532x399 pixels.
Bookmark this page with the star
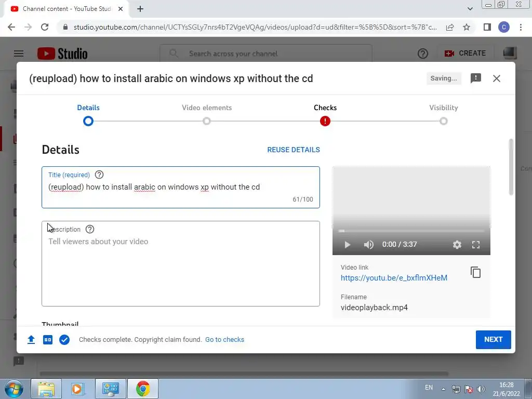click(x=467, y=27)
